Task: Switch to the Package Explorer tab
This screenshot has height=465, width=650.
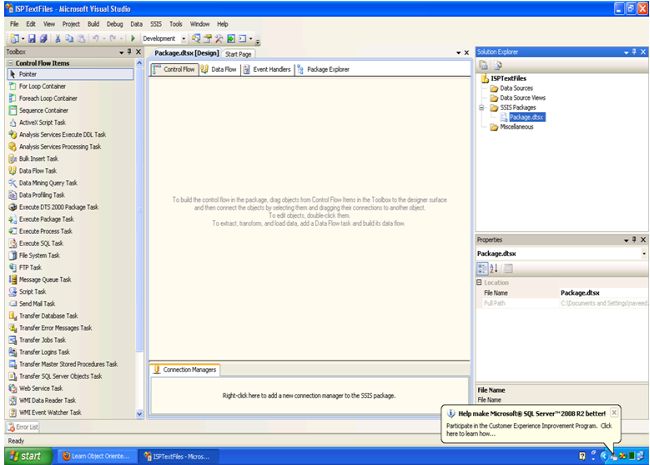Action: (x=324, y=70)
